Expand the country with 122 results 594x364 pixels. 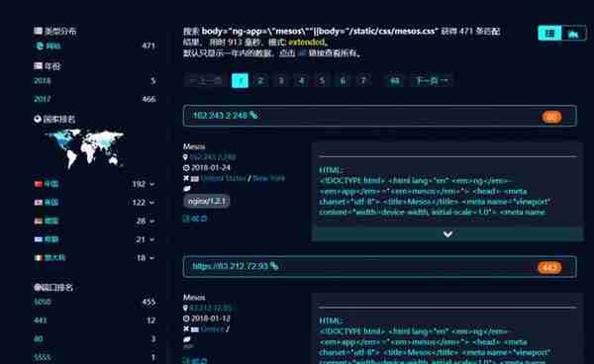pyautogui.click(x=151, y=203)
